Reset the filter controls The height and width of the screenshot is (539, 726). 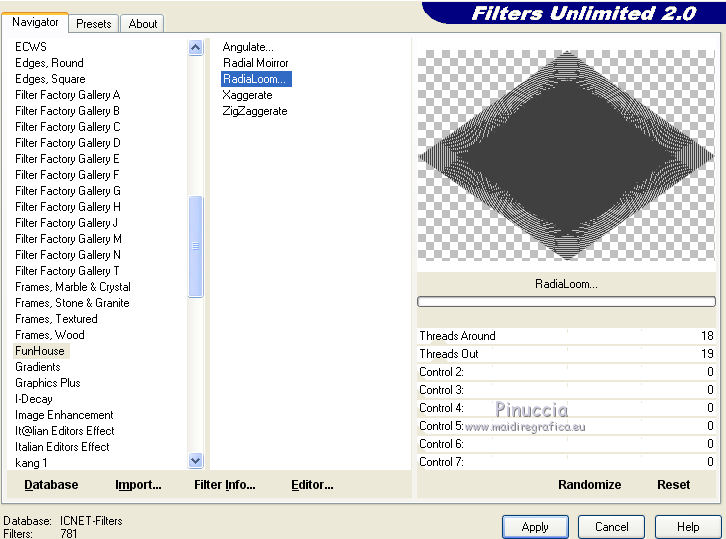673,485
